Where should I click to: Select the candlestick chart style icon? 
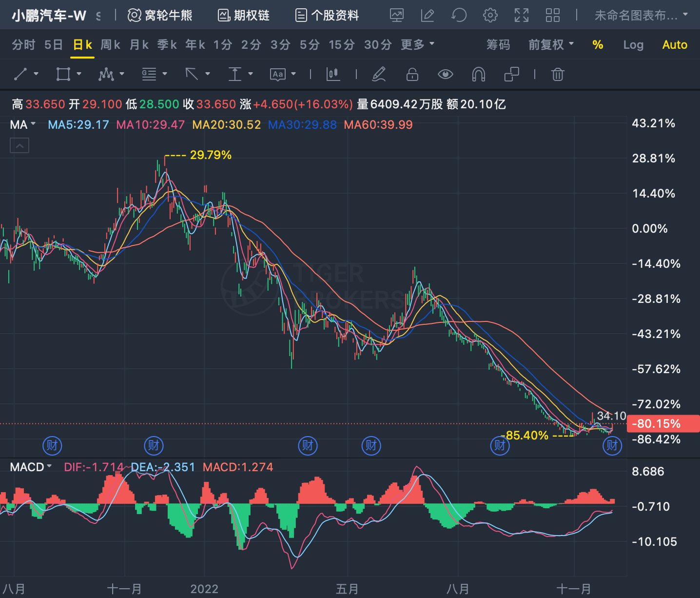point(333,74)
